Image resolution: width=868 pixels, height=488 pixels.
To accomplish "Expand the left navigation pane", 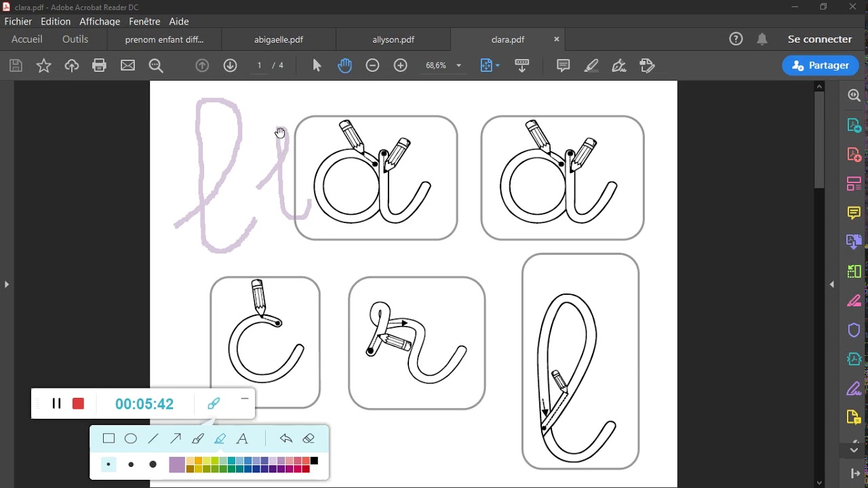I will tap(7, 285).
